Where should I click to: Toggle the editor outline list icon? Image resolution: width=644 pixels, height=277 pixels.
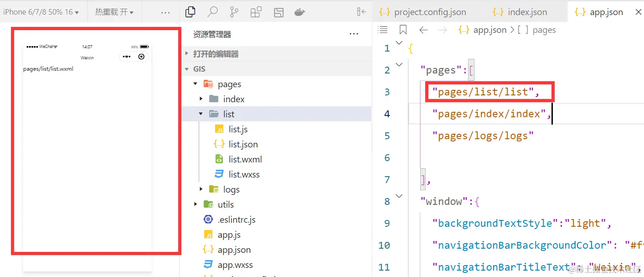(383, 30)
